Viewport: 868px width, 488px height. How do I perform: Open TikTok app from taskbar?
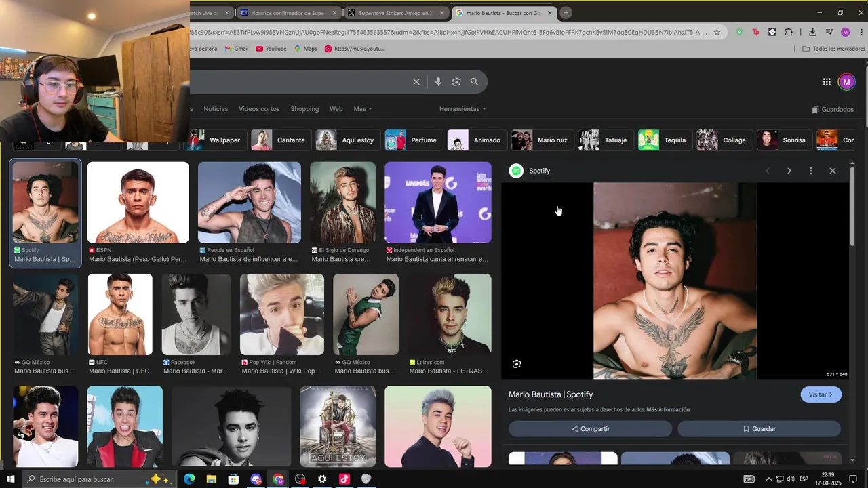[344, 479]
